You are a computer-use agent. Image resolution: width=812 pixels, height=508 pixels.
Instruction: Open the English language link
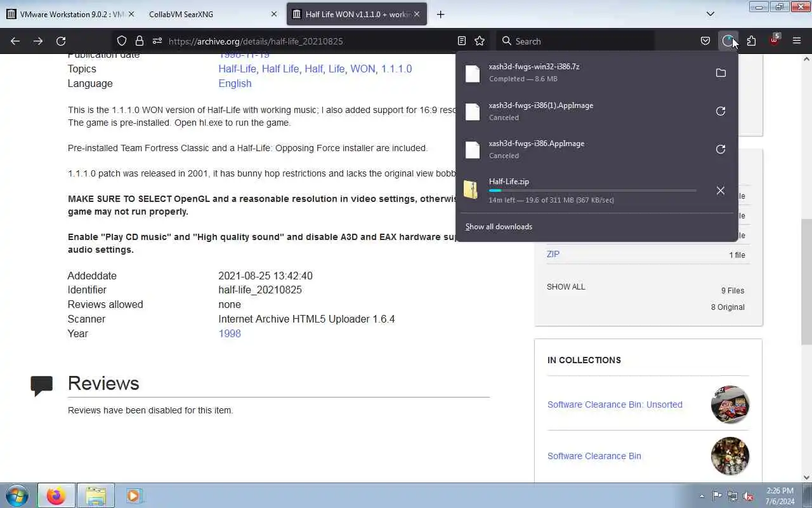[x=235, y=83]
